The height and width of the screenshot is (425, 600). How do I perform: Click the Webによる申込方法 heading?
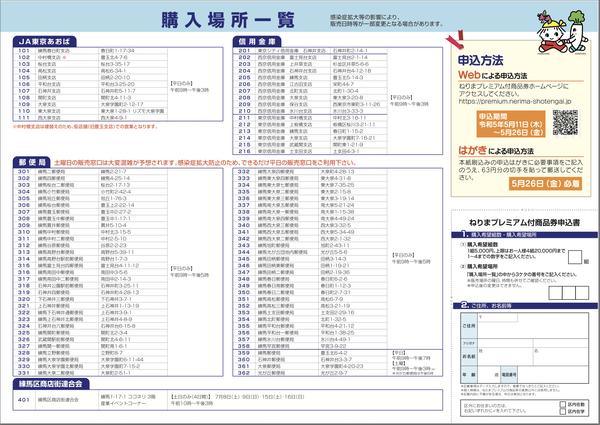pos(492,75)
